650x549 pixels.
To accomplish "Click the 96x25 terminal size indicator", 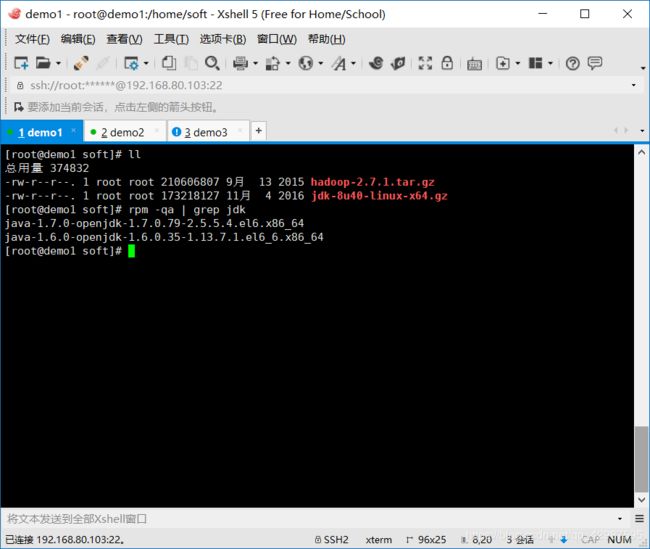I will point(427,540).
